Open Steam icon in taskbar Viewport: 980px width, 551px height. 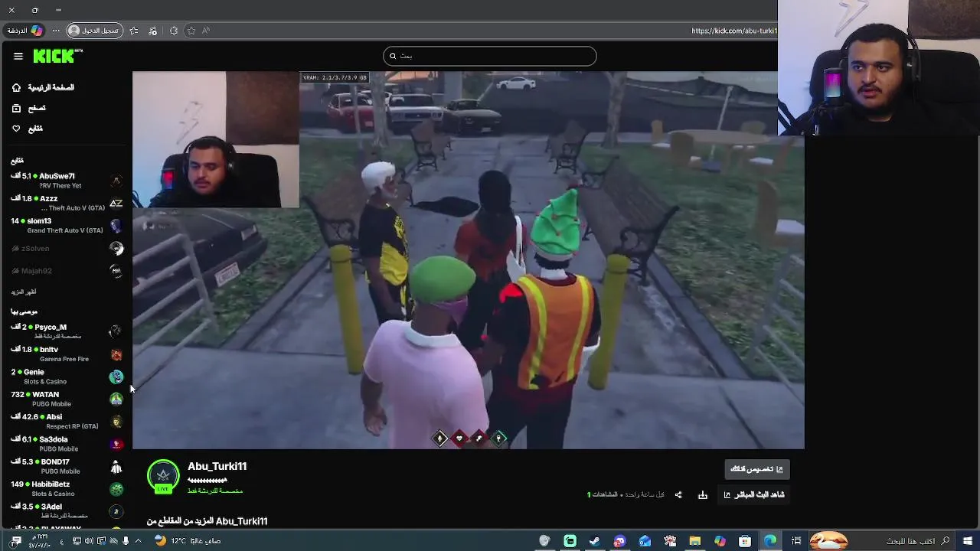[594, 541]
